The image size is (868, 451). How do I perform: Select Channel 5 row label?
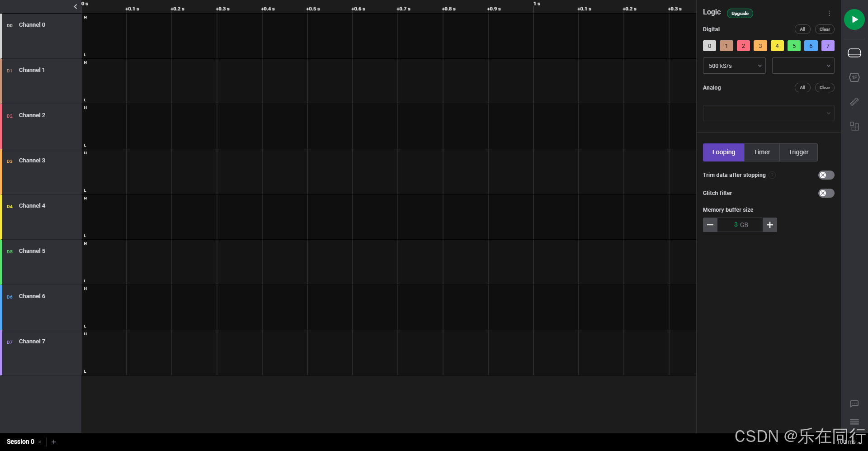[x=32, y=251]
